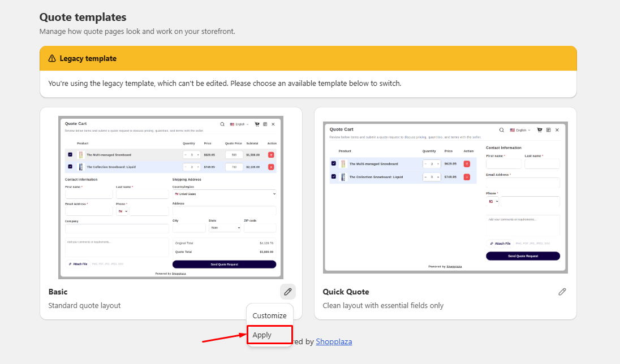Click red delete icon for Collection Snowboard in Quick Quote preview

click(x=467, y=177)
